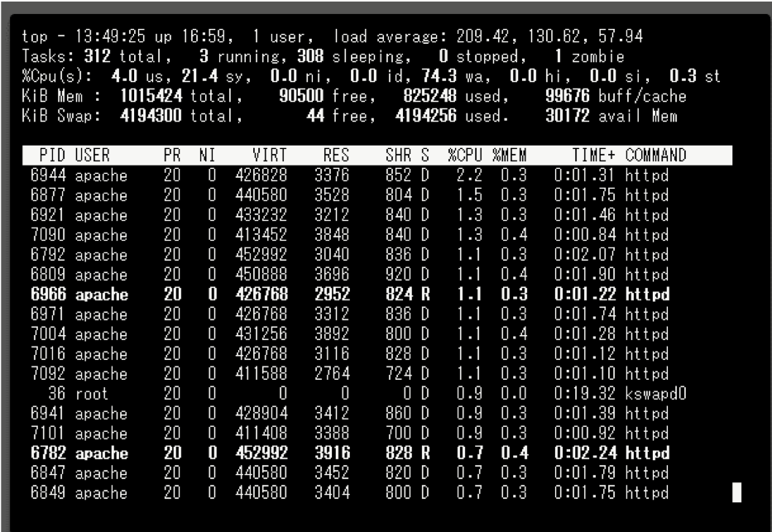
Task: Click PID 36 in the process list
Action: [56, 393]
